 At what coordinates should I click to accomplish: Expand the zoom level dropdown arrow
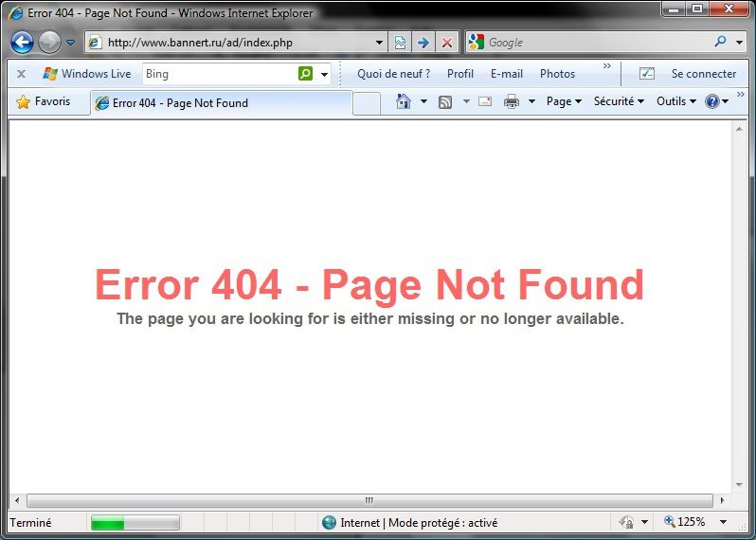[723, 522]
